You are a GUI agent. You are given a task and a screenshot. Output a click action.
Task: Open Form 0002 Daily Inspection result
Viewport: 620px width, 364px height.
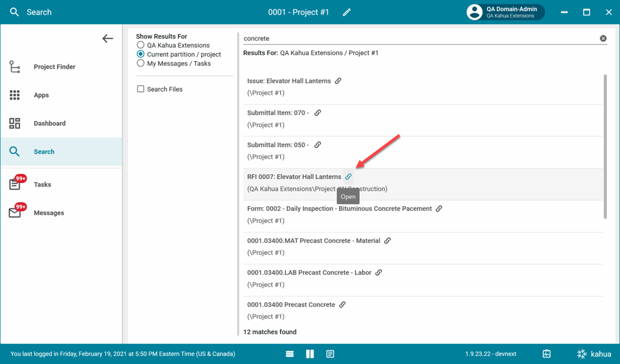pos(339,209)
